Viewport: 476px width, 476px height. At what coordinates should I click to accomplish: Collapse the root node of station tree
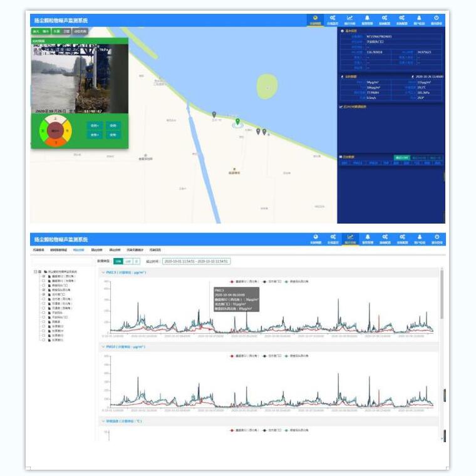tap(36, 271)
